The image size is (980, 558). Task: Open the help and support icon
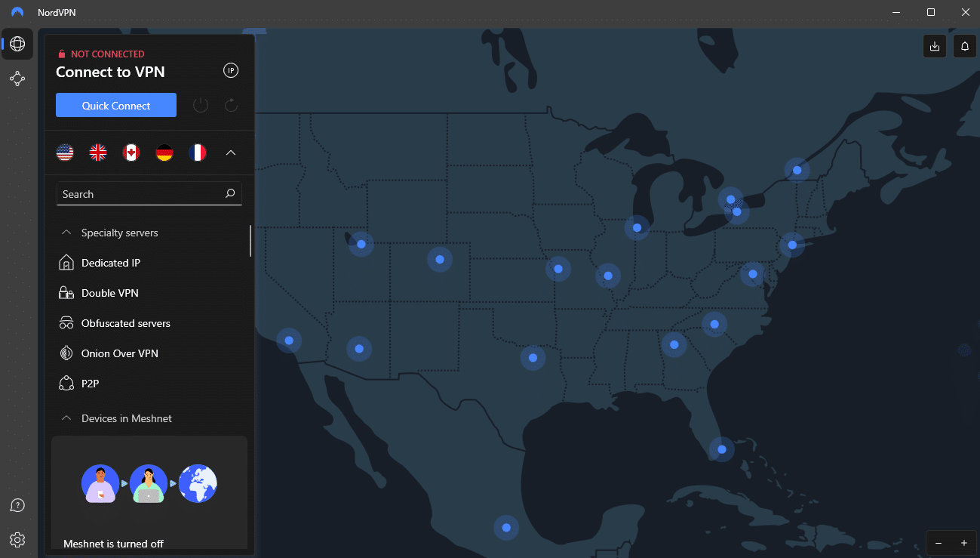(17, 505)
